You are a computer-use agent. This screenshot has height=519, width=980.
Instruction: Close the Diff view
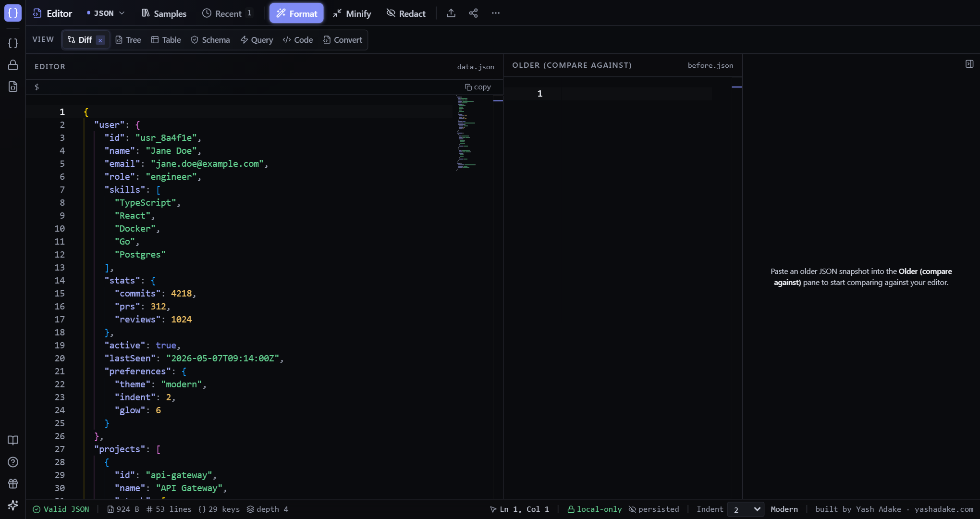point(100,40)
